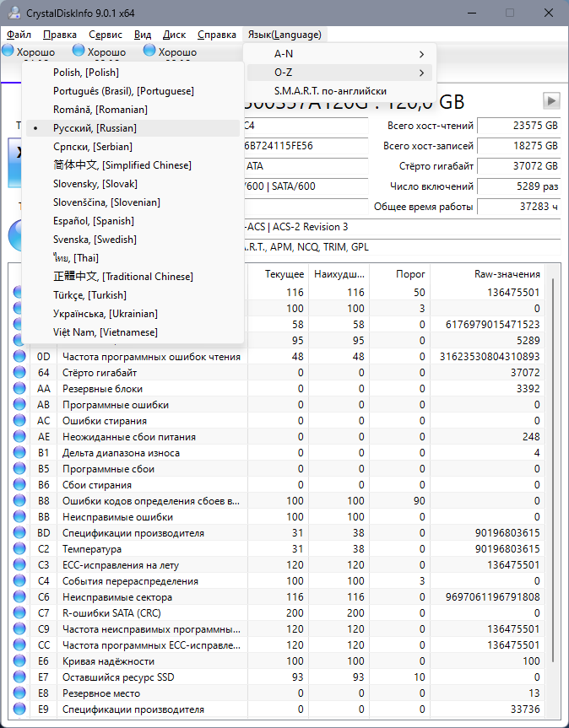
Task: Choose Simplified Chinese language
Action: point(133,165)
